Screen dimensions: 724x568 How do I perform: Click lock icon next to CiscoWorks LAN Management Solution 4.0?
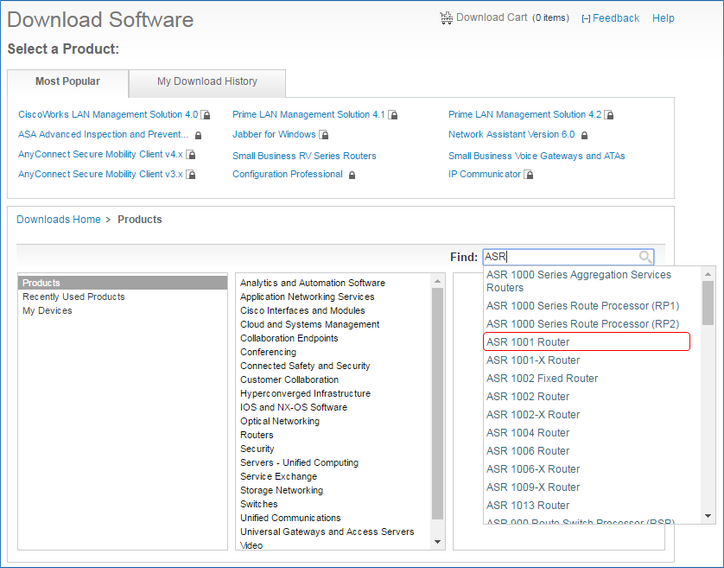[x=205, y=115]
